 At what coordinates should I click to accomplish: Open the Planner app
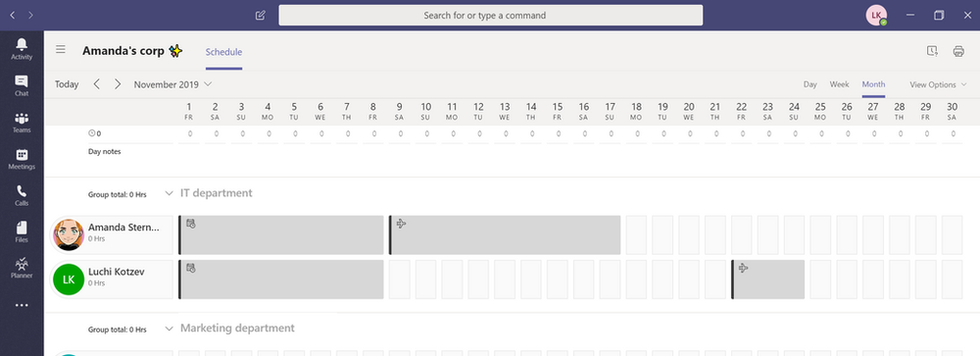pos(22,268)
